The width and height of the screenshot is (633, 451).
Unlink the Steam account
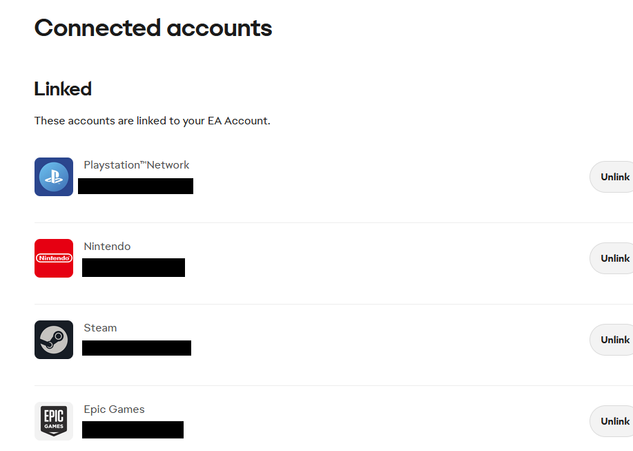[612, 340]
